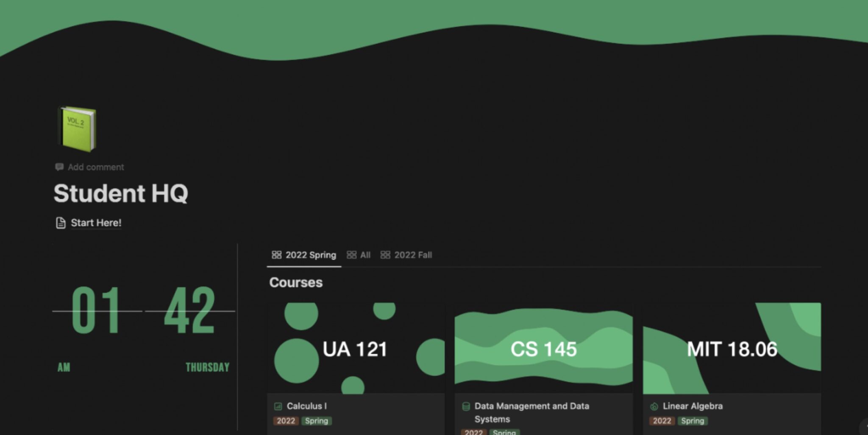Click the icon beside Linear Algebra
This screenshot has width=868, height=435.
click(654, 406)
